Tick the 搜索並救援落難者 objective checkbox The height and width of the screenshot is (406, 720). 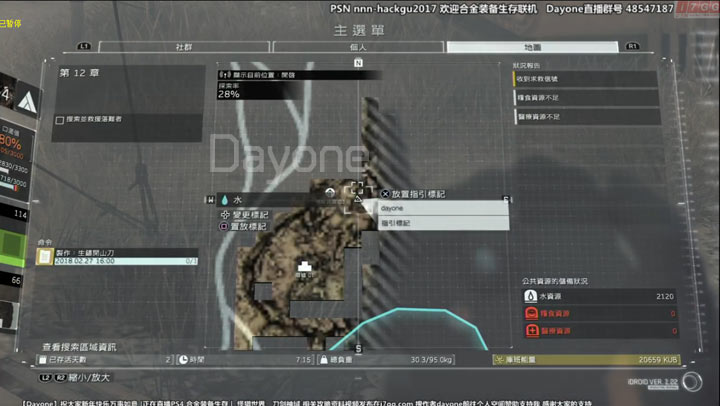(60, 120)
